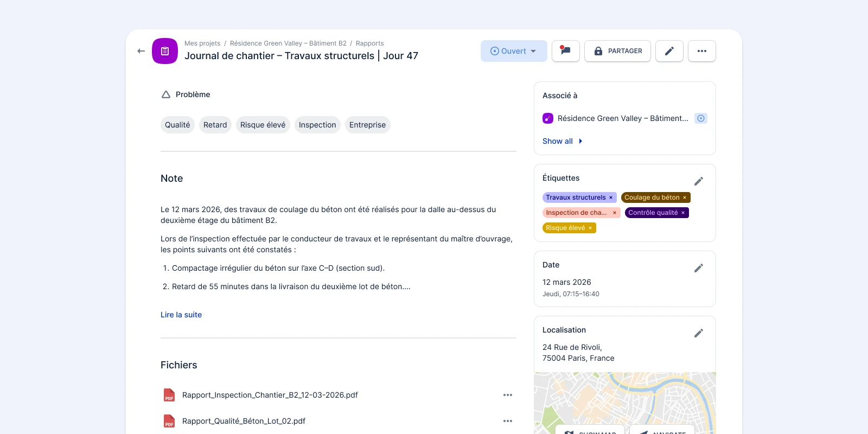Select the Risque élevé chip under Problème
868x434 pixels.
point(263,125)
